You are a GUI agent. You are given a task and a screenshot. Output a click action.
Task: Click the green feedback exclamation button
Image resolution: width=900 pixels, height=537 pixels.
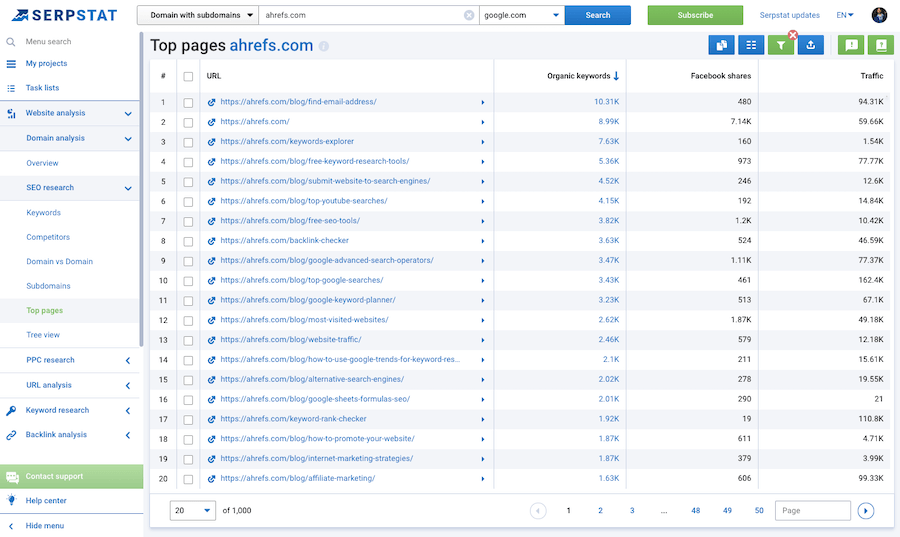(851, 45)
